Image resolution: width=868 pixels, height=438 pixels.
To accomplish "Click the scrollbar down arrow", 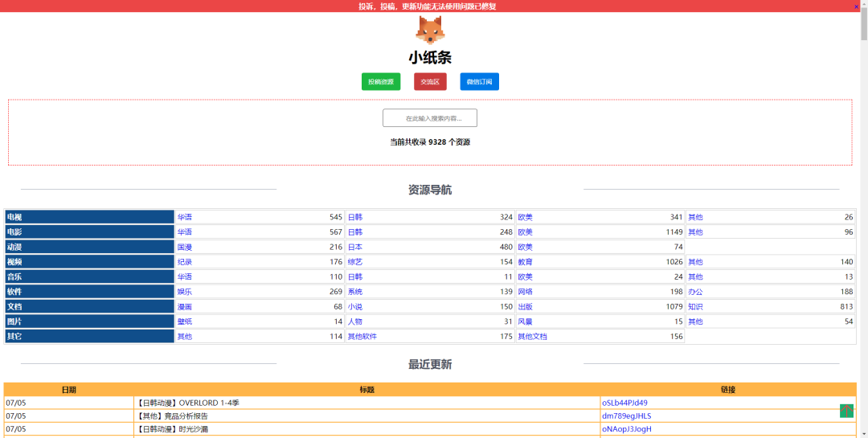I will point(863,433).
